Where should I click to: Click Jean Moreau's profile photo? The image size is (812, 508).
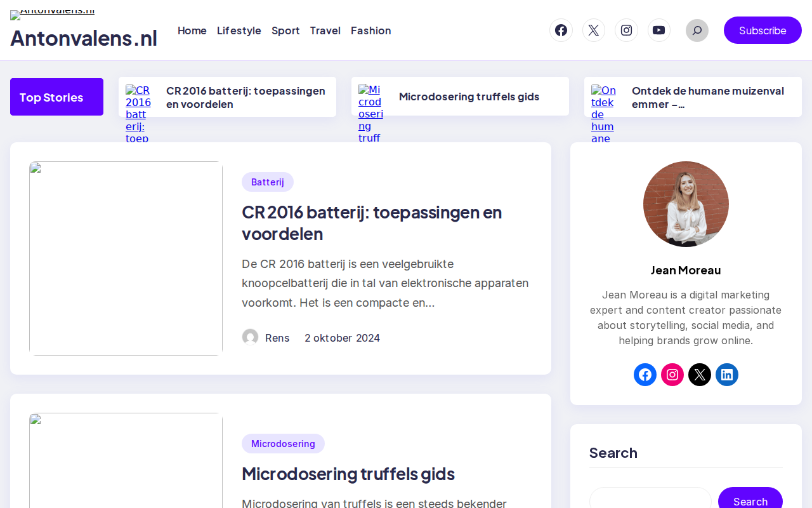686,204
